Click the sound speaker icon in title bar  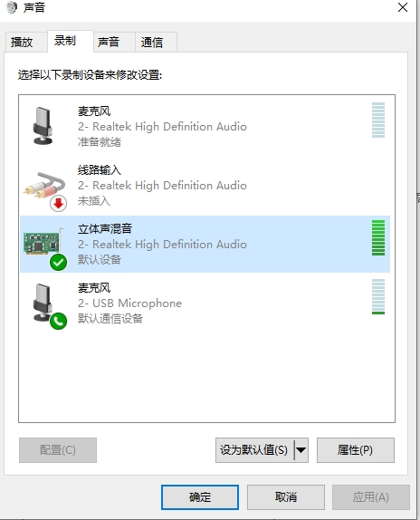tap(12, 7)
